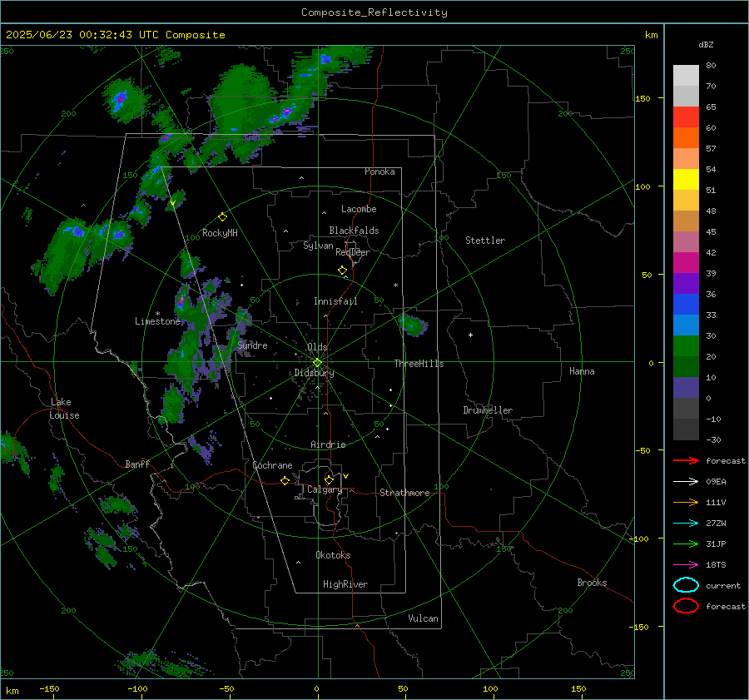Click the Strathmore label
The height and width of the screenshot is (700, 749).
tap(404, 493)
